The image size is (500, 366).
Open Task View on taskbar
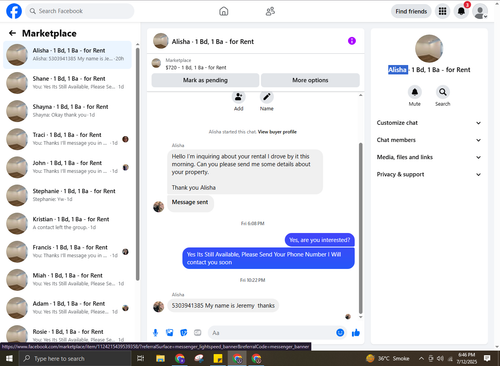(x=141, y=358)
